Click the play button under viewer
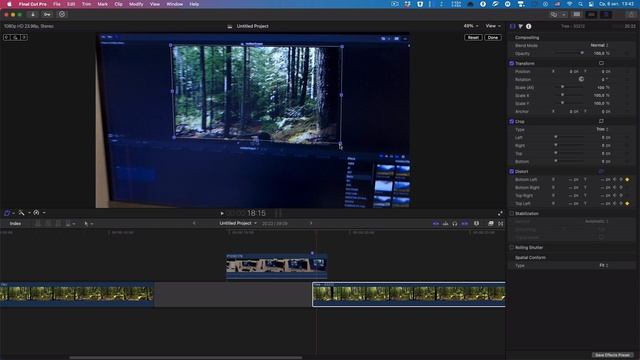 pyautogui.click(x=222, y=213)
